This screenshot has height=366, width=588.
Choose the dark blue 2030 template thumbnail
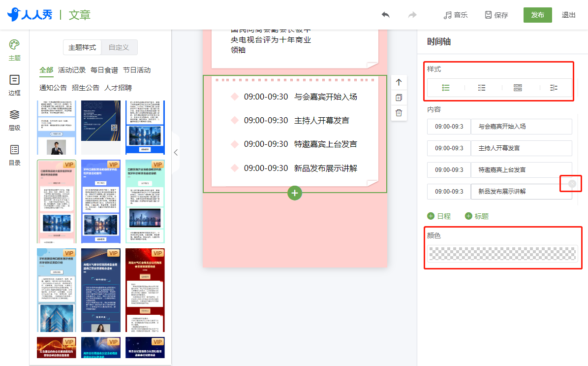click(101, 121)
